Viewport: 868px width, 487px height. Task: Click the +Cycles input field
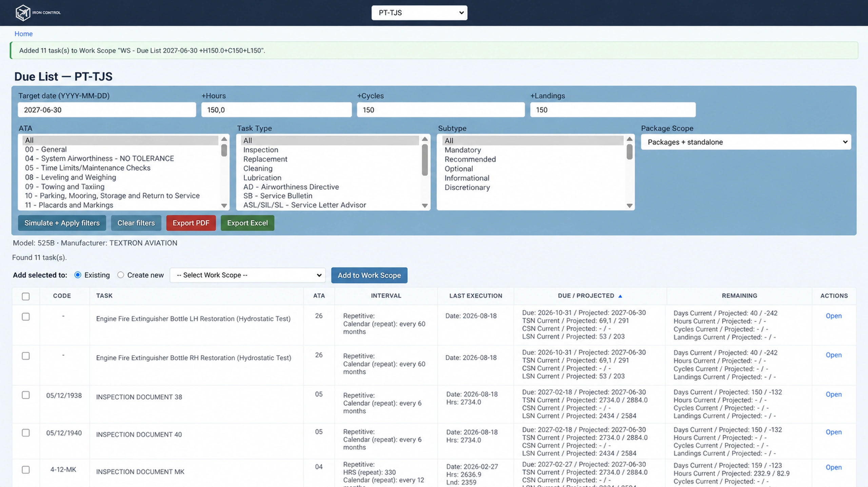(x=441, y=110)
